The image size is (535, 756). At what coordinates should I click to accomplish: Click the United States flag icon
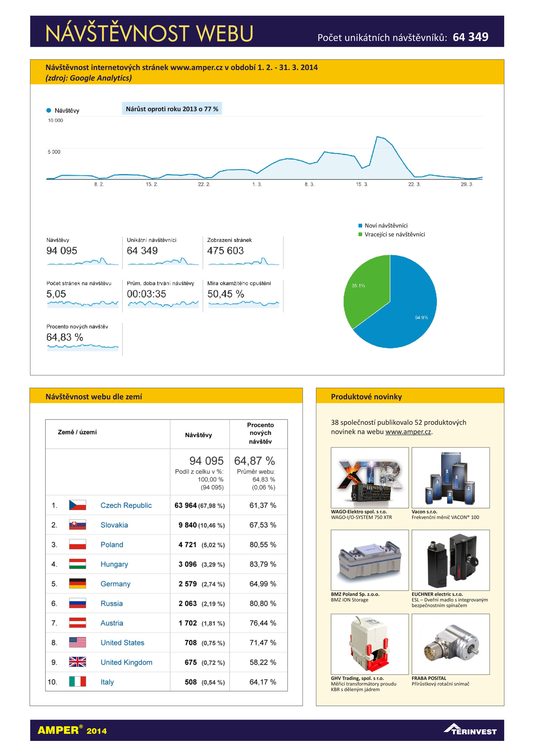77,642
